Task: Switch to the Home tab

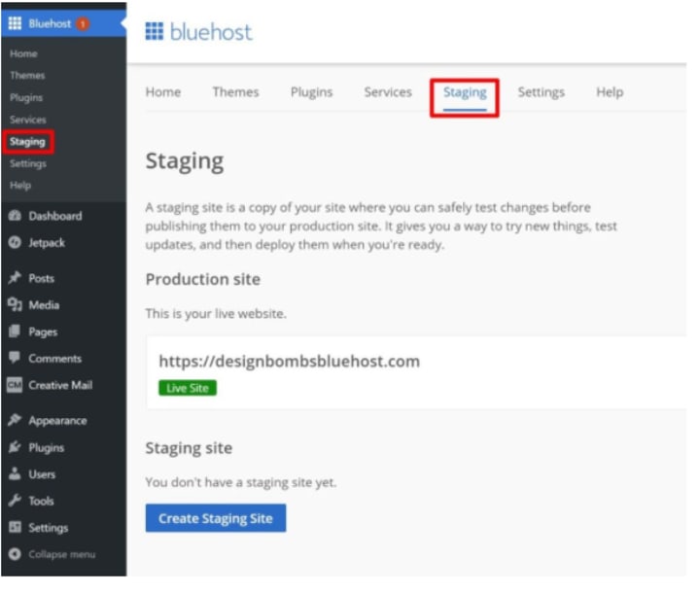Action: tap(163, 92)
